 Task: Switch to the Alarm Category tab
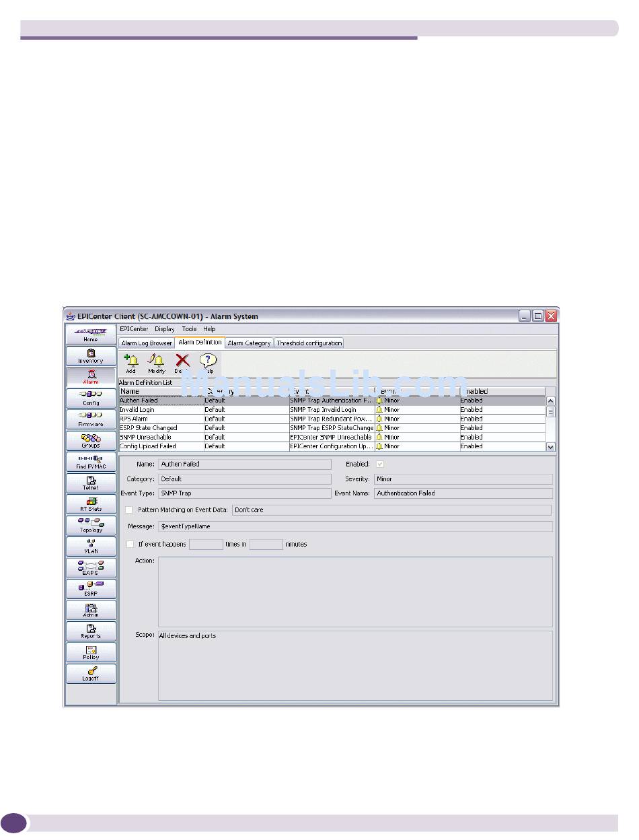click(250, 343)
